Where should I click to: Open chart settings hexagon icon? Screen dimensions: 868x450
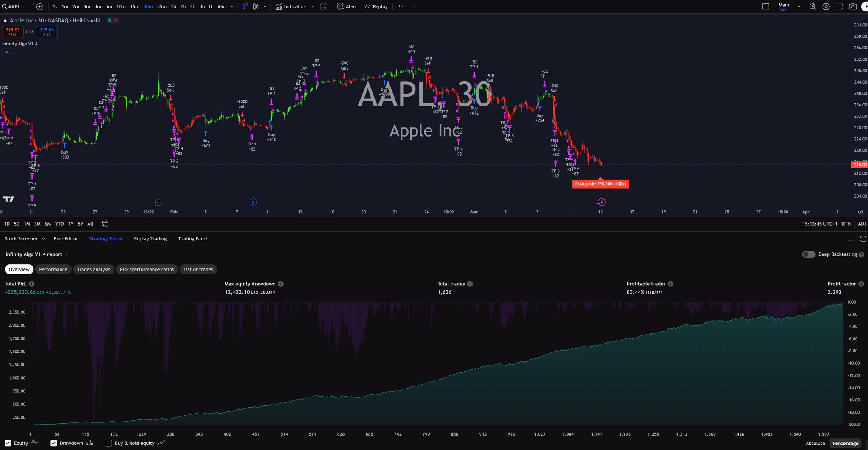tap(826, 6)
